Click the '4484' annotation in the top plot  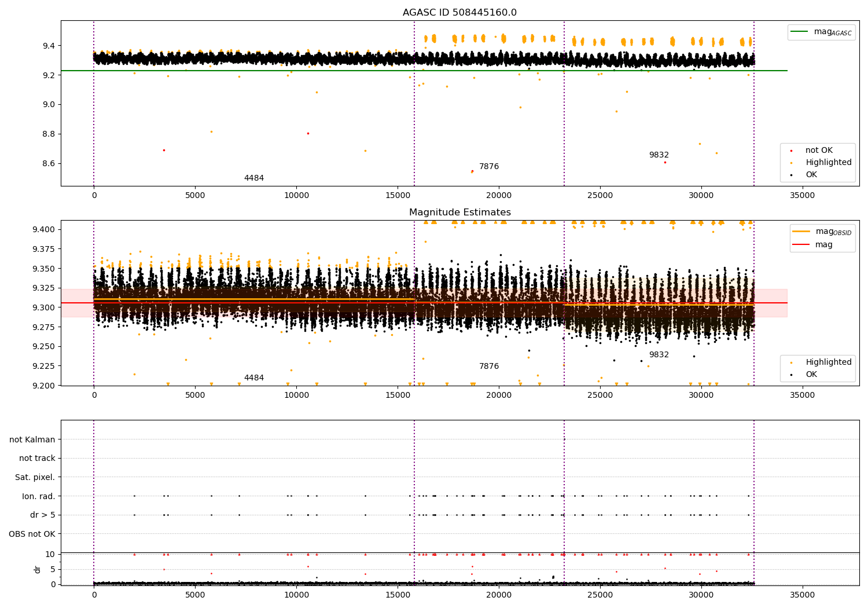[x=254, y=178]
